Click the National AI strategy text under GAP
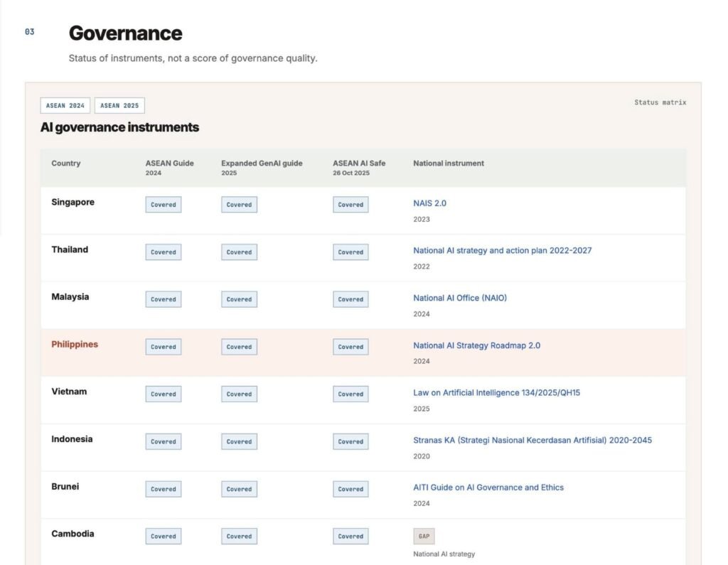Screen dimensions: 728x565 coord(444,554)
